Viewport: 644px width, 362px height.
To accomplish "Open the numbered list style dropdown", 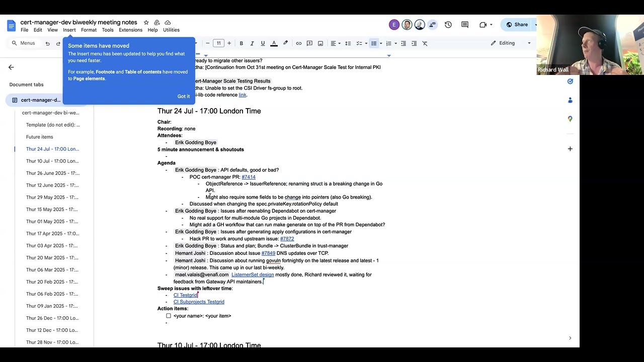I will (395, 43).
